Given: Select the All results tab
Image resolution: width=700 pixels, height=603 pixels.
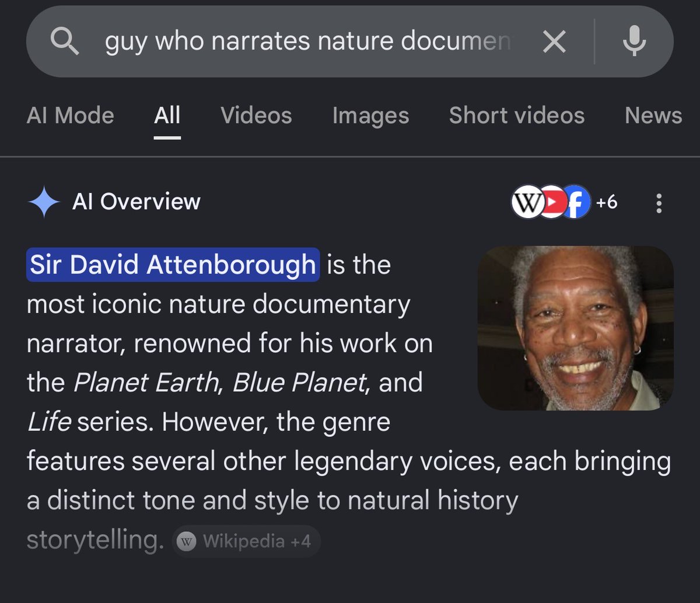Looking at the screenshot, I should (167, 115).
